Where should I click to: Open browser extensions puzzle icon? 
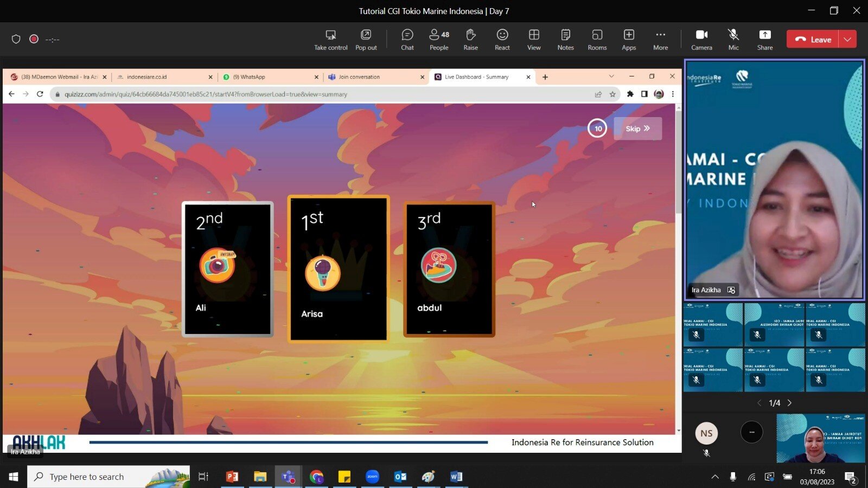coord(630,94)
